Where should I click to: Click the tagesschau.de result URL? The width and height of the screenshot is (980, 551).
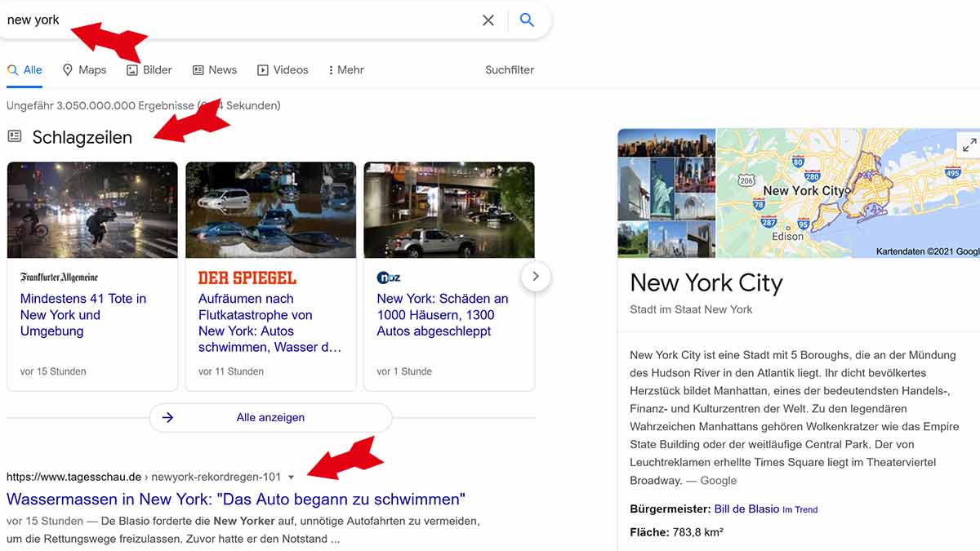(144, 477)
